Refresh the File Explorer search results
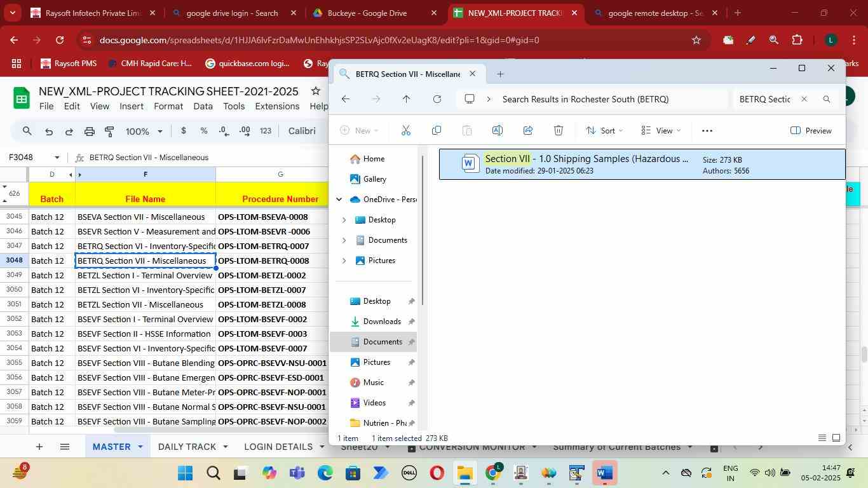Image resolution: width=868 pixels, height=488 pixels. [437, 99]
